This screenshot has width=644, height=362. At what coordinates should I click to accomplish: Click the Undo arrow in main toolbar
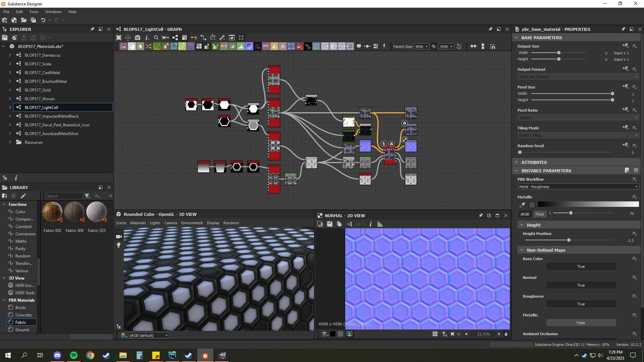tap(43, 20)
